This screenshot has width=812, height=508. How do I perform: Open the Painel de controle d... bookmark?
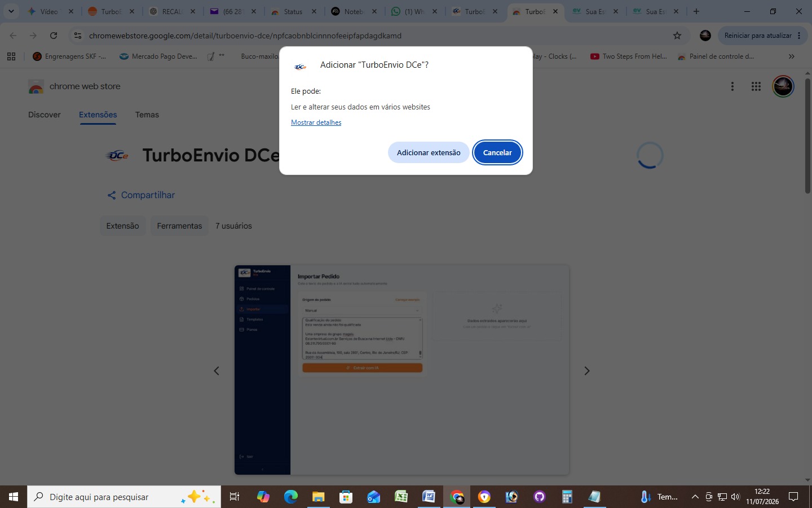tap(716, 56)
